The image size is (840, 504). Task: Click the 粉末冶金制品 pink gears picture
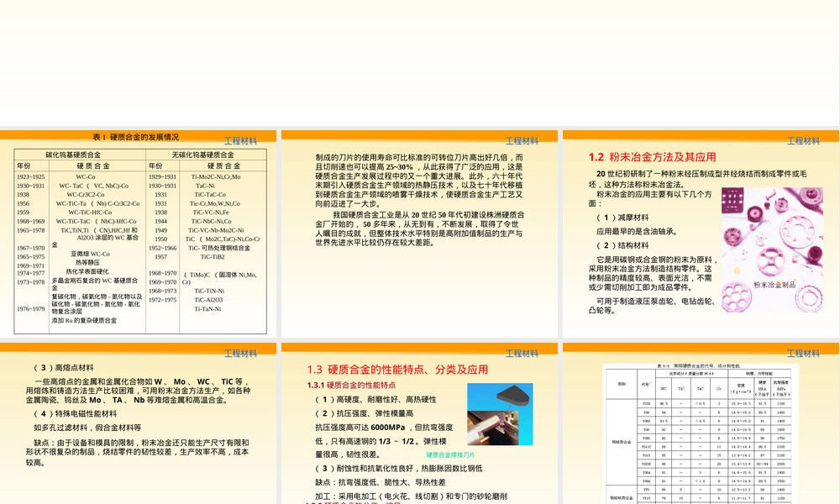tap(772, 249)
